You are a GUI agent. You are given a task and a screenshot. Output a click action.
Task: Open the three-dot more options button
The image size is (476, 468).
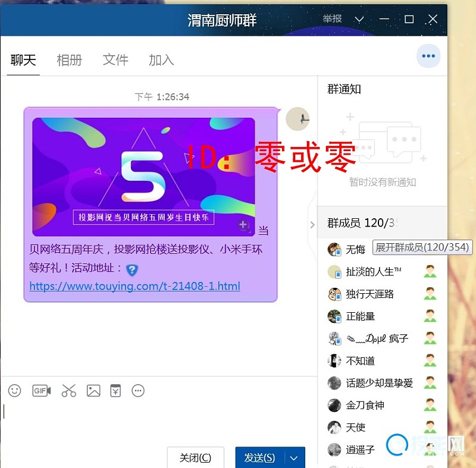[x=428, y=56]
